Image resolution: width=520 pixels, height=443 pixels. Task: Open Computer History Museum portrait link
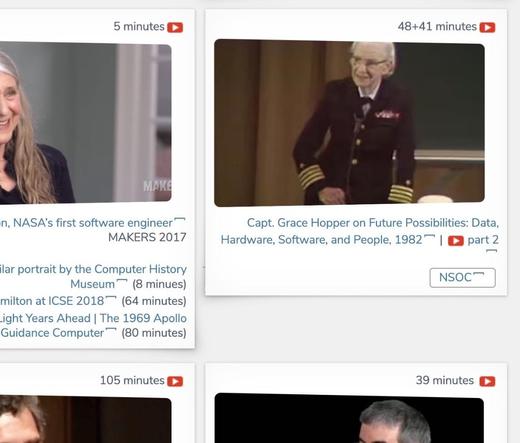tap(93, 276)
